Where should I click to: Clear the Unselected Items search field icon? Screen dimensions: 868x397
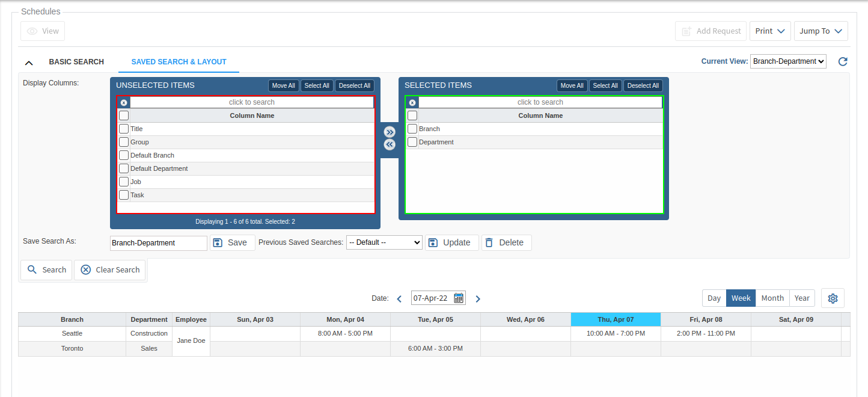pyautogui.click(x=124, y=102)
